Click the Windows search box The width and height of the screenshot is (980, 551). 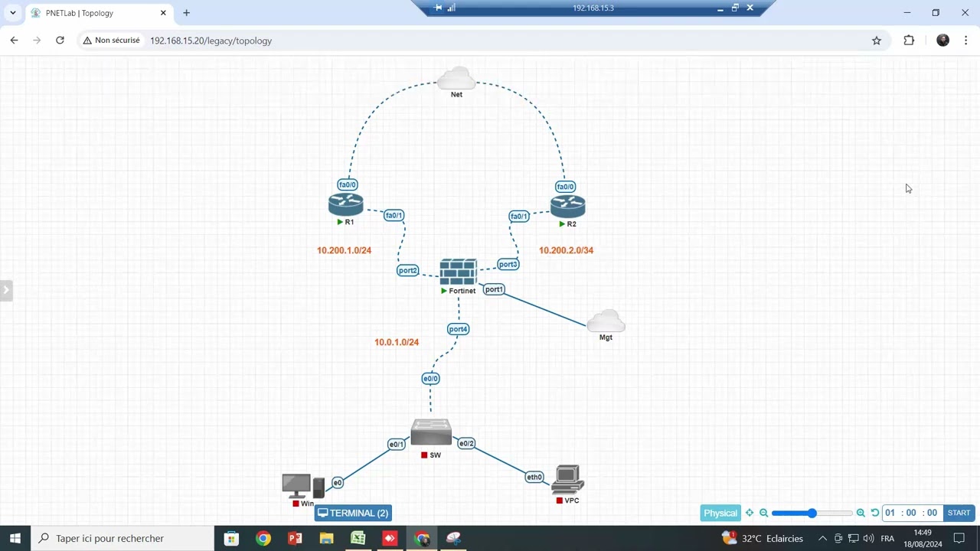point(122,538)
